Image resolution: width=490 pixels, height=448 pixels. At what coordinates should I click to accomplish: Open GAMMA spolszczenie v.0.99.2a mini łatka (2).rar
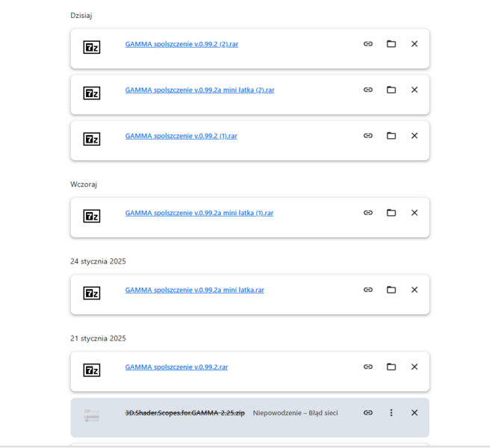pyautogui.click(x=199, y=90)
